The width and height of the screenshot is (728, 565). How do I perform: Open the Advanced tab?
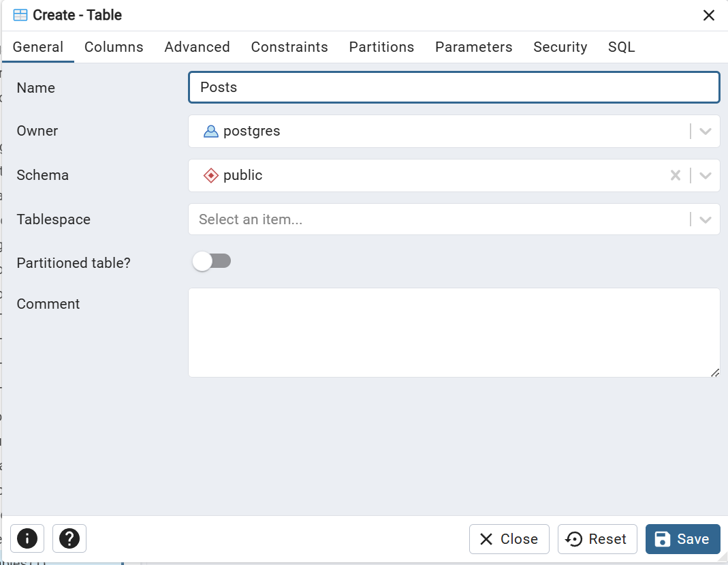(197, 47)
